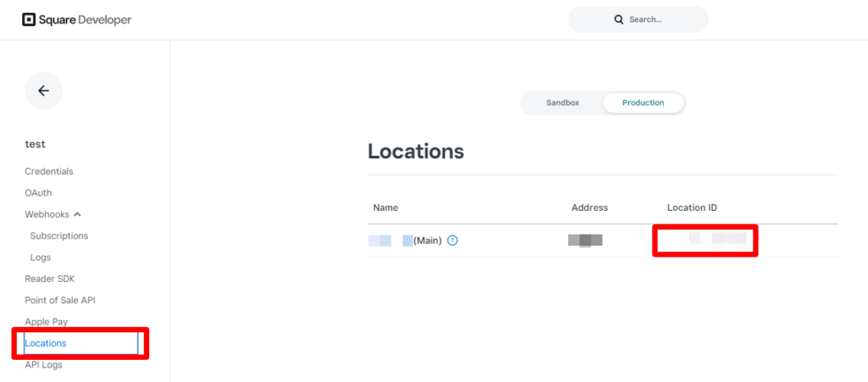Go back with the arrow button
Image resolution: width=868 pixels, height=382 pixels.
pos(44,91)
